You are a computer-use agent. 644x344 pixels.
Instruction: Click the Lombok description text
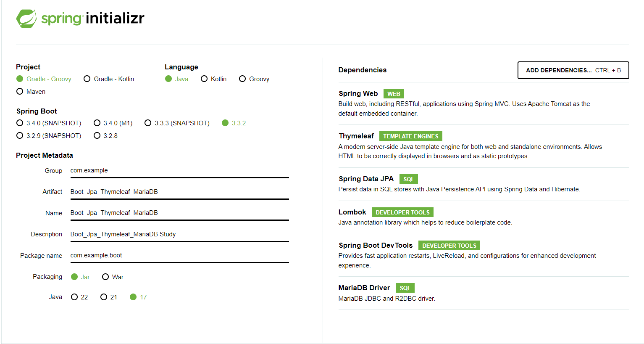[x=425, y=222]
